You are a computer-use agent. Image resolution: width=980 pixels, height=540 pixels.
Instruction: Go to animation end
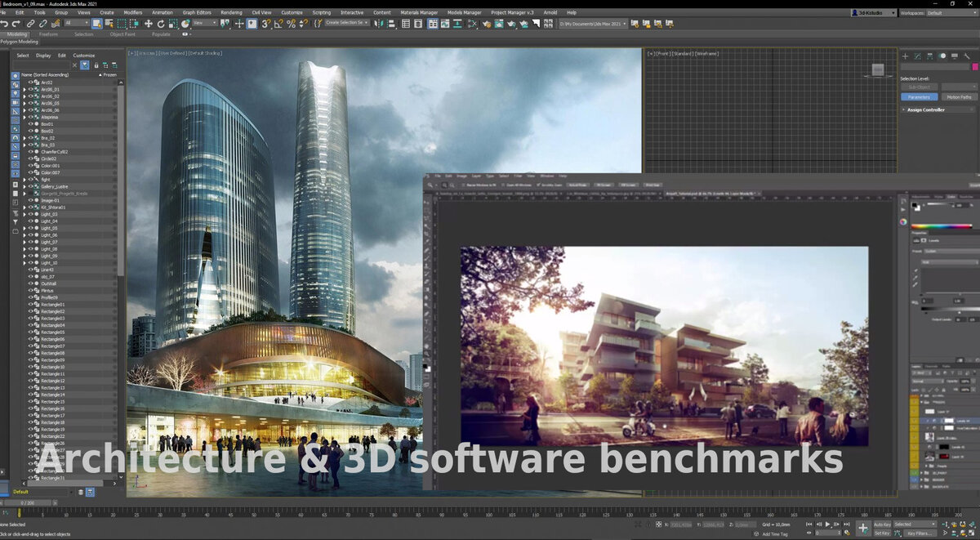[846, 524]
